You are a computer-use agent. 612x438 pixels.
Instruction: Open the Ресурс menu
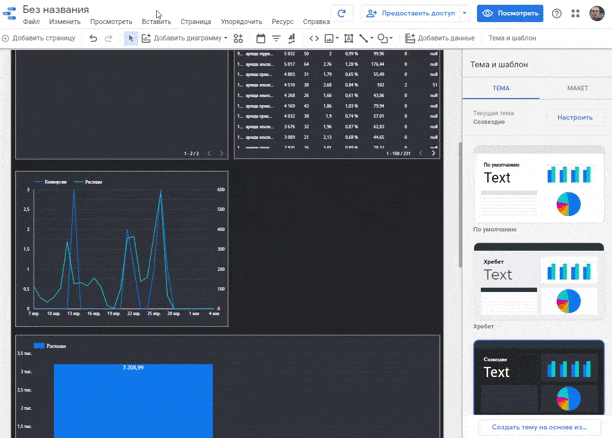coord(283,22)
